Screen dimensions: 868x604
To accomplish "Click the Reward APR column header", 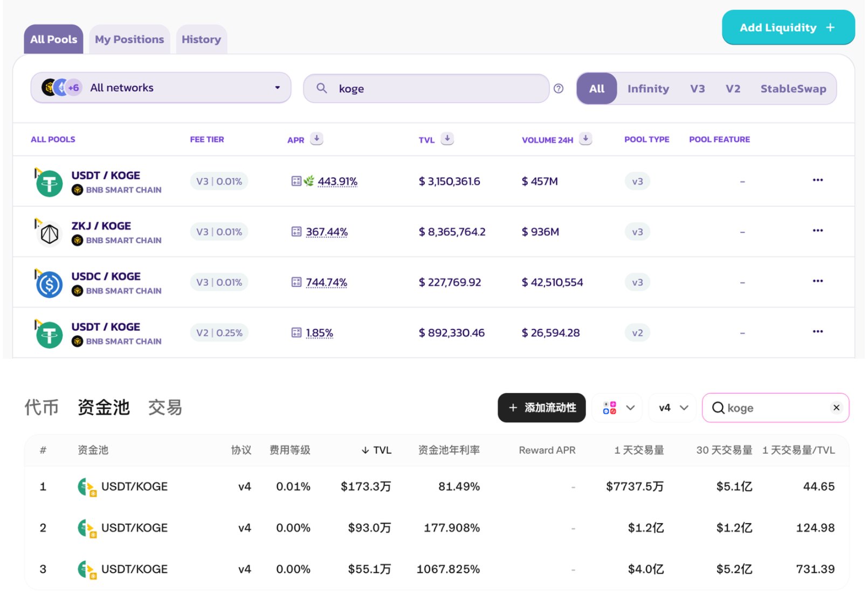I will click(547, 450).
